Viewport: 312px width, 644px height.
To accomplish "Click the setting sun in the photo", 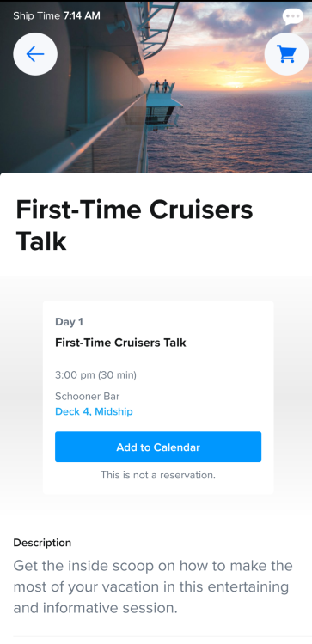I will pos(234,84).
